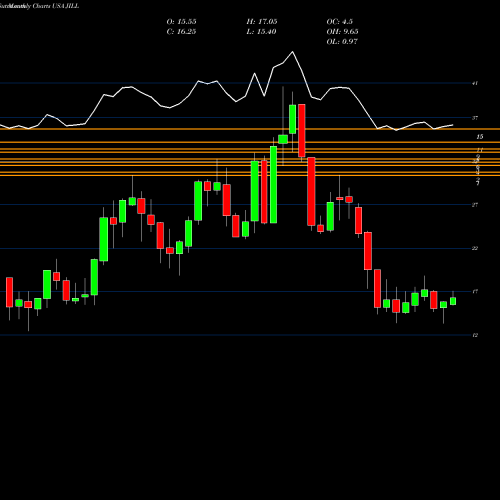The width and height of the screenshot is (500, 500).
Task: Select the open price 'O: 15.55'
Action: (x=181, y=22)
